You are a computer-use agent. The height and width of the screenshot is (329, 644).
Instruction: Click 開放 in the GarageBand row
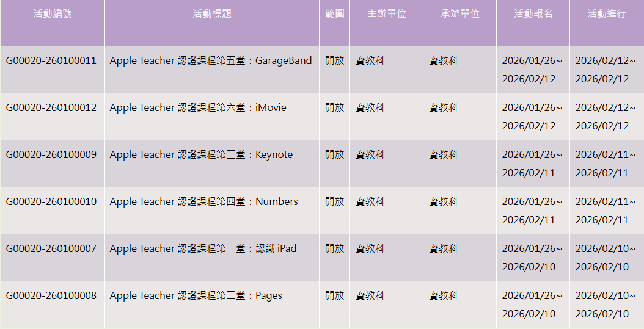[334, 60]
